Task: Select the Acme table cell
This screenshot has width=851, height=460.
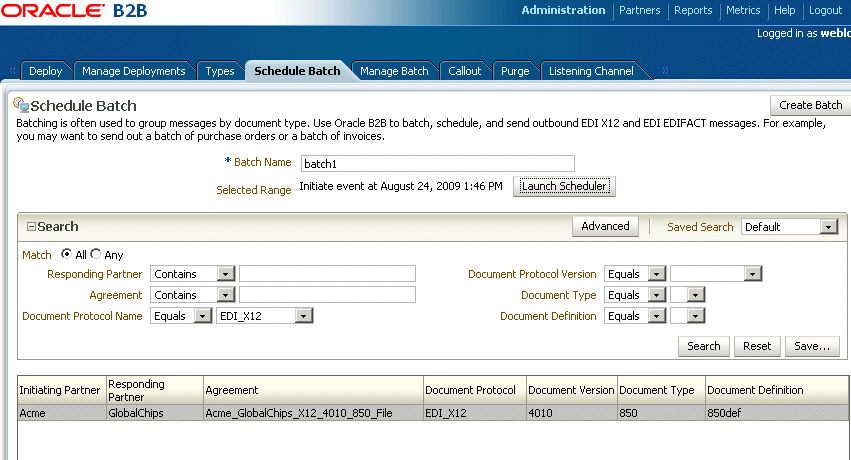Action: 62,413
